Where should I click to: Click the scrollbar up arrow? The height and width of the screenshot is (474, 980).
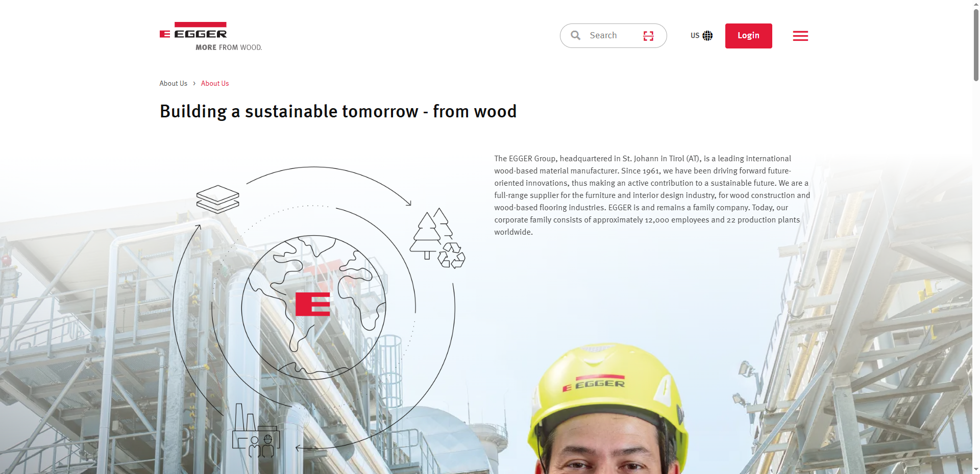976,4
